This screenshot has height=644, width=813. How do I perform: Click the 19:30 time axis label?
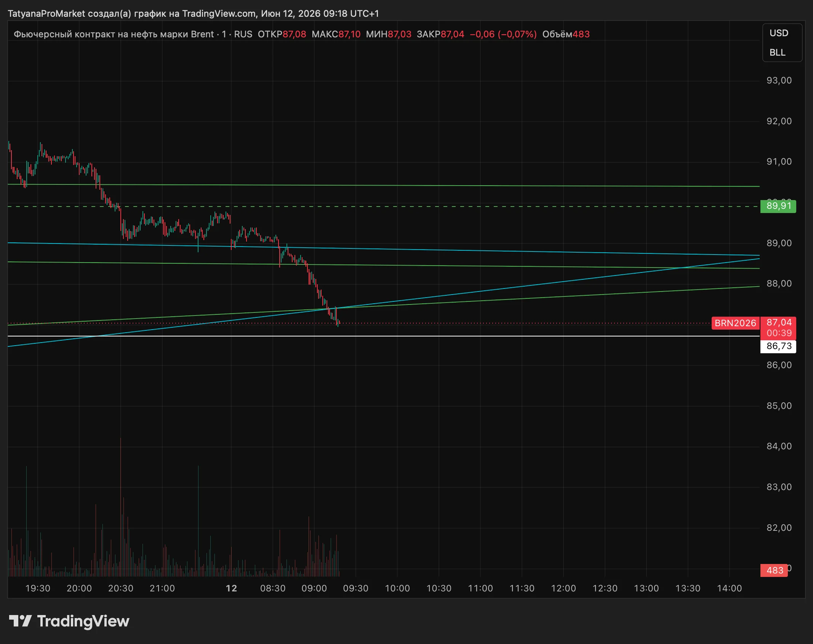pyautogui.click(x=38, y=588)
